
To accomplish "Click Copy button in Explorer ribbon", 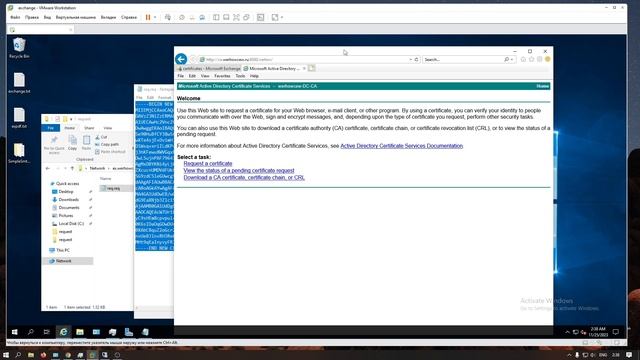I will coord(73,142).
